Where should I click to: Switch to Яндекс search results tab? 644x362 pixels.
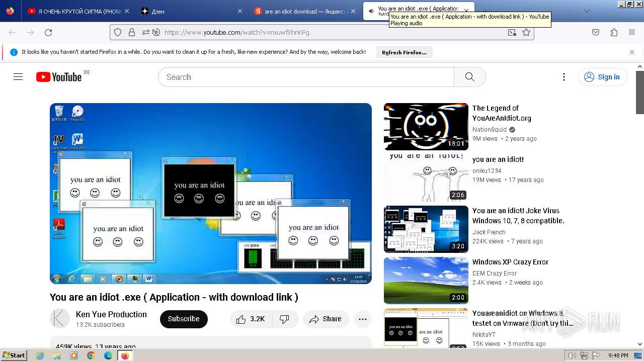(305, 11)
